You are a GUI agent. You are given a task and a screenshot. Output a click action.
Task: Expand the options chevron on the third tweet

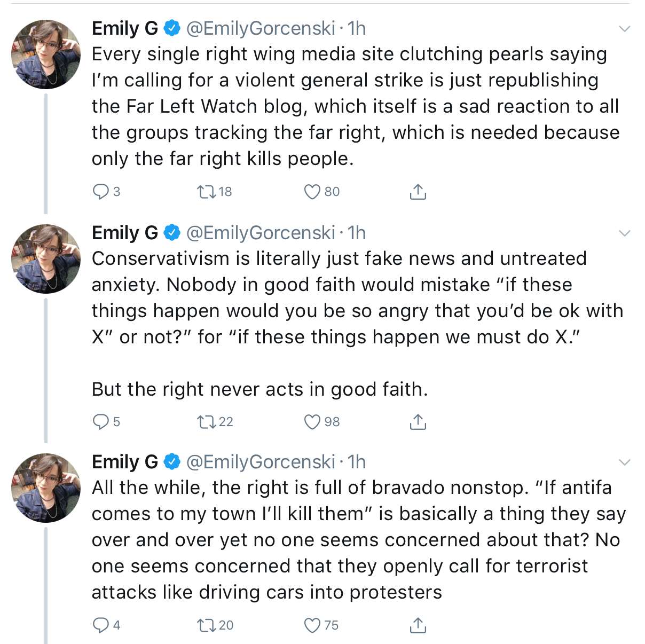coord(624,462)
